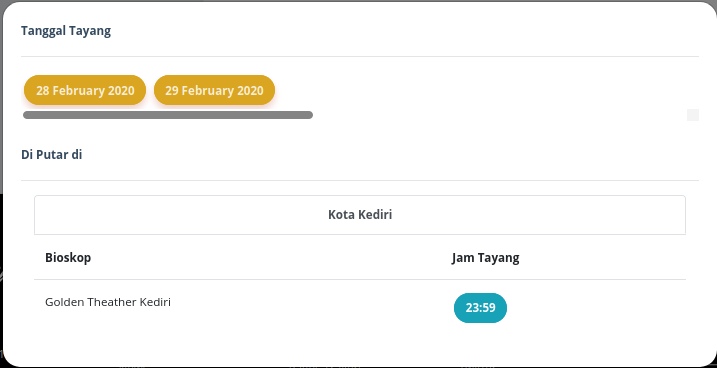This screenshot has height=368, width=717.
Task: Click the small gray scroll corner square
Action: coord(693,115)
